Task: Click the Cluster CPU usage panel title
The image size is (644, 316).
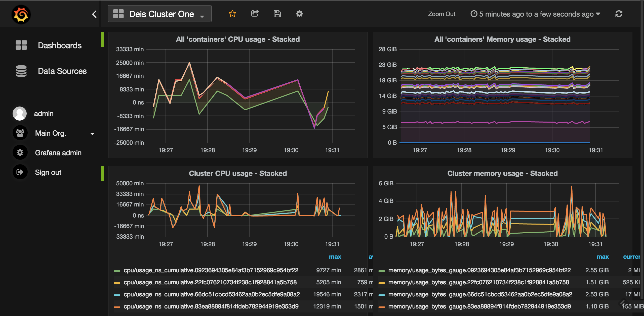Action: tap(238, 174)
